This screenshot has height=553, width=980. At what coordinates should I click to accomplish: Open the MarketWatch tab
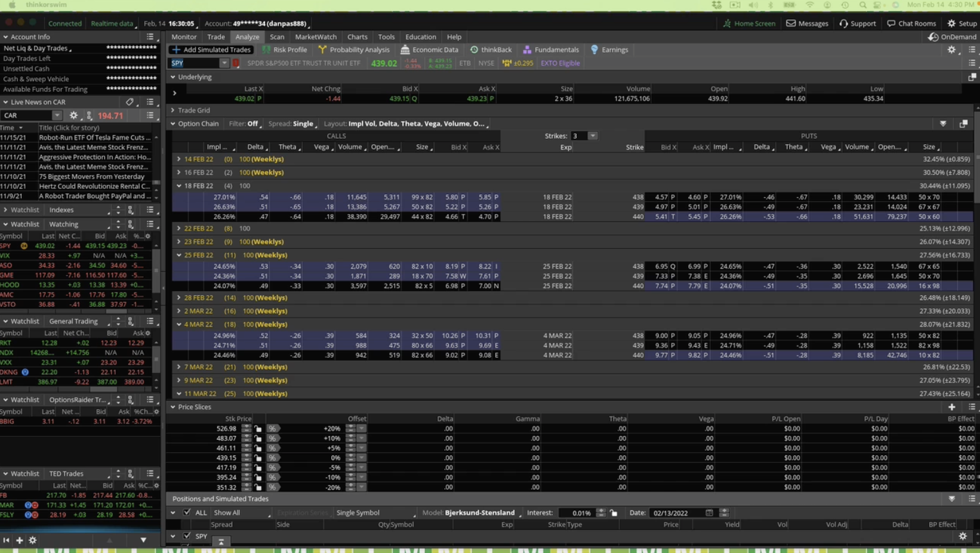point(316,37)
